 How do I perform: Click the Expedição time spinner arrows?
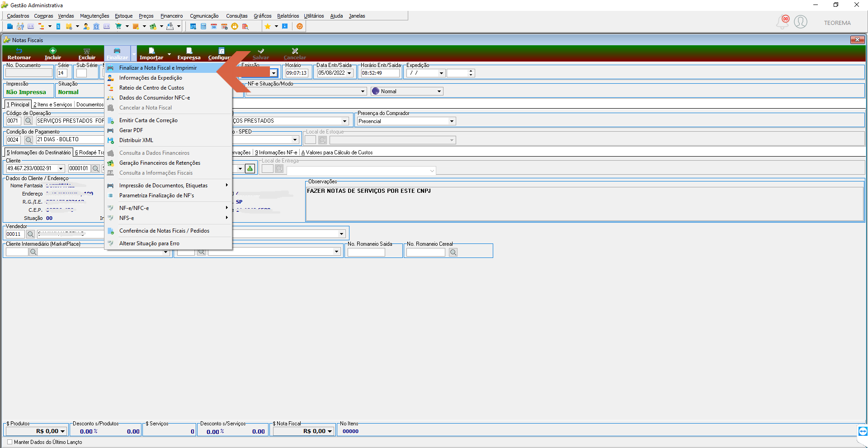471,73
